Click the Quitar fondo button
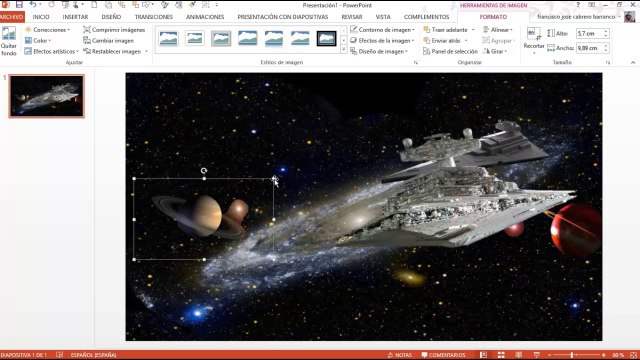The image size is (640, 360). [9, 41]
